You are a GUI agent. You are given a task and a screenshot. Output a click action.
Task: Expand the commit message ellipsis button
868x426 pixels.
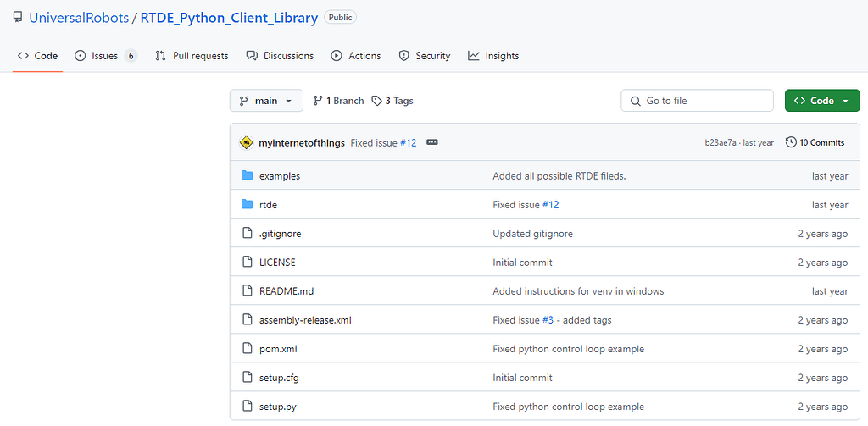(x=432, y=142)
